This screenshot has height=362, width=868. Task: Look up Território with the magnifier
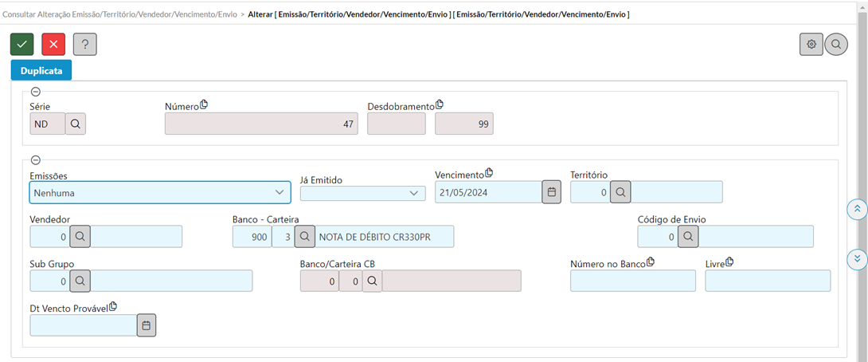tap(620, 192)
